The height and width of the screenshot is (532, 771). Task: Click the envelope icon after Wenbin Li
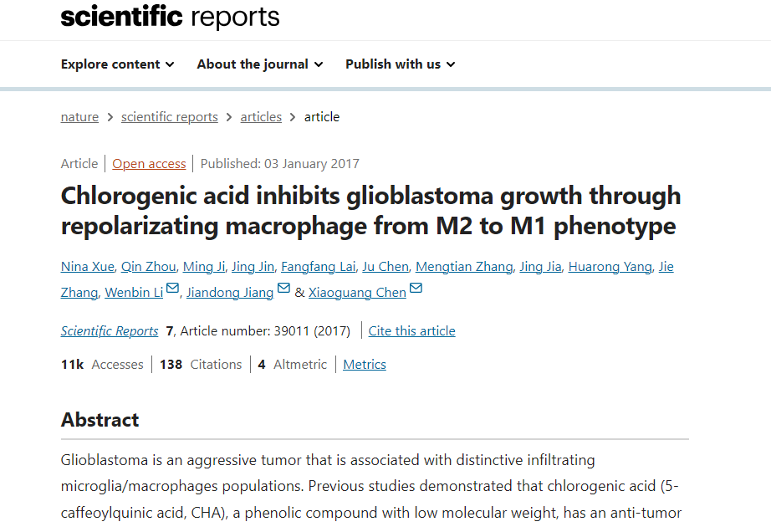tap(172, 289)
